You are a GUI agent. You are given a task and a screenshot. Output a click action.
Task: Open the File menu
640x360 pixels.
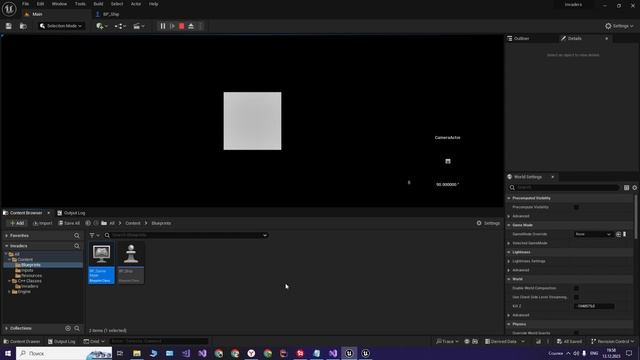(25, 4)
